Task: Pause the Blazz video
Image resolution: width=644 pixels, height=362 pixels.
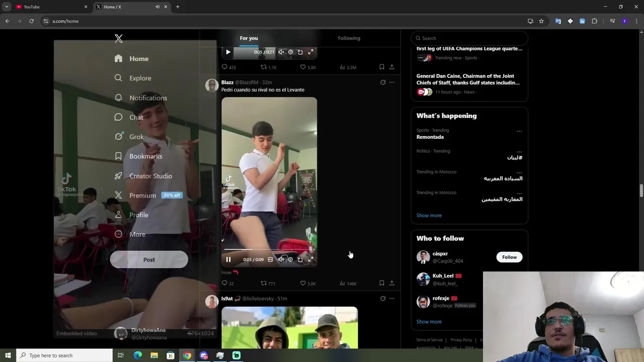Action: coord(228,259)
